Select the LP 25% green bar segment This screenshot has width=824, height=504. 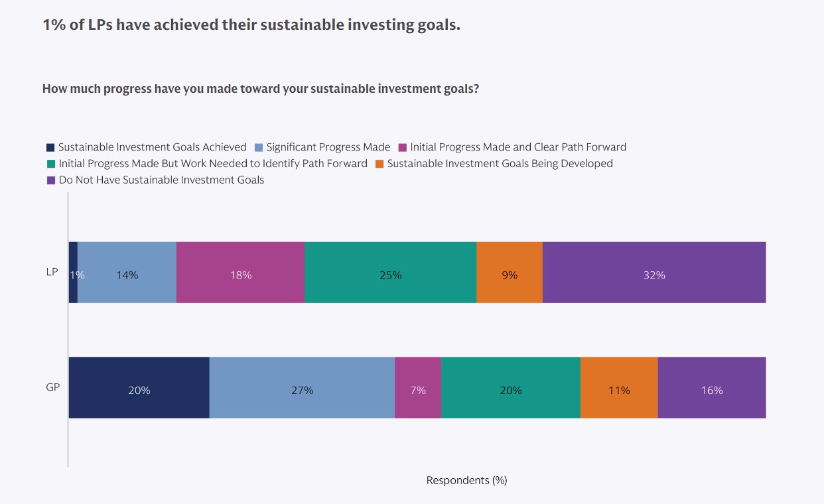390,273
